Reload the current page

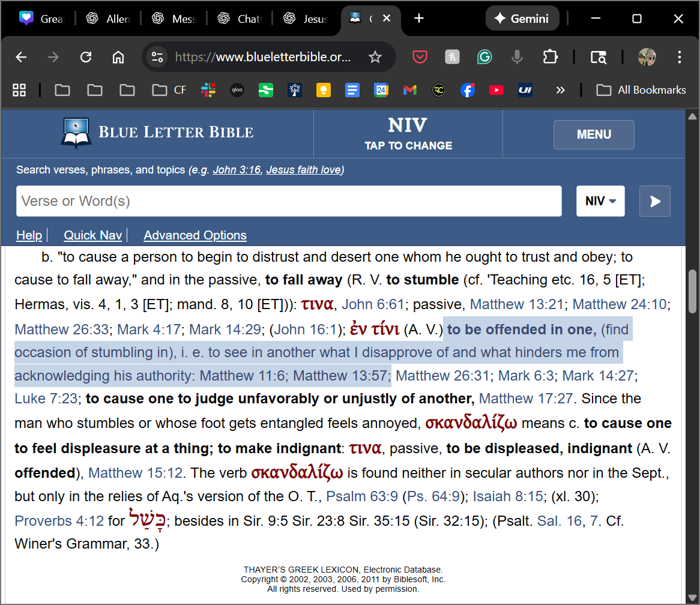(86, 57)
